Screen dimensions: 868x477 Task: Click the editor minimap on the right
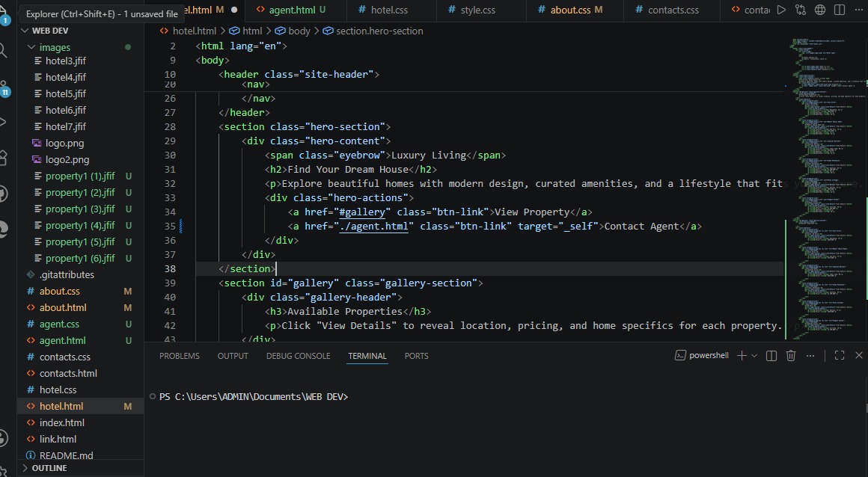click(825, 188)
